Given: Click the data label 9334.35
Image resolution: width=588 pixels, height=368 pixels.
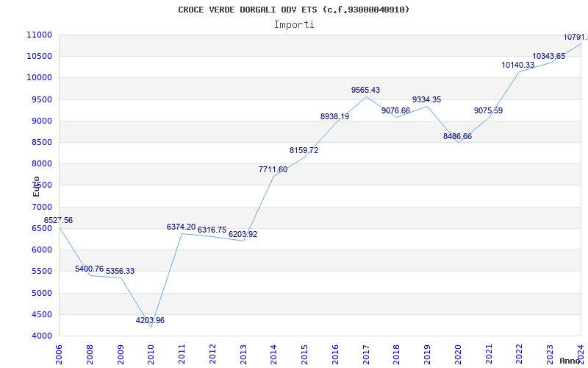Looking at the screenshot, I should [x=427, y=100].
